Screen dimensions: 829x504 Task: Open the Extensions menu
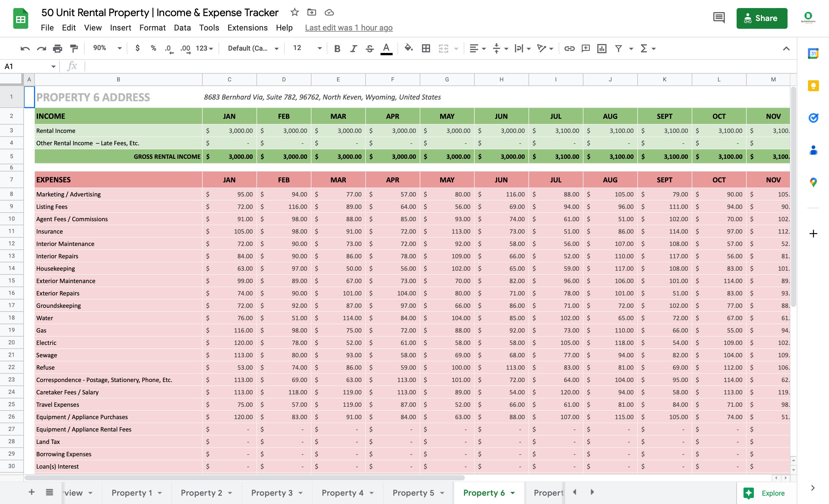click(247, 28)
